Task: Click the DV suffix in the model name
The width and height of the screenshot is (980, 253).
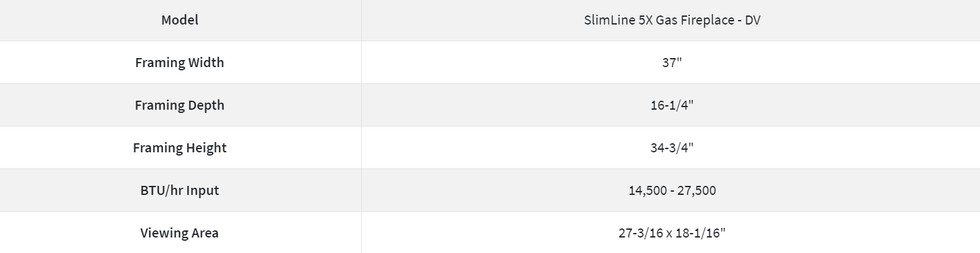Action: [x=751, y=20]
